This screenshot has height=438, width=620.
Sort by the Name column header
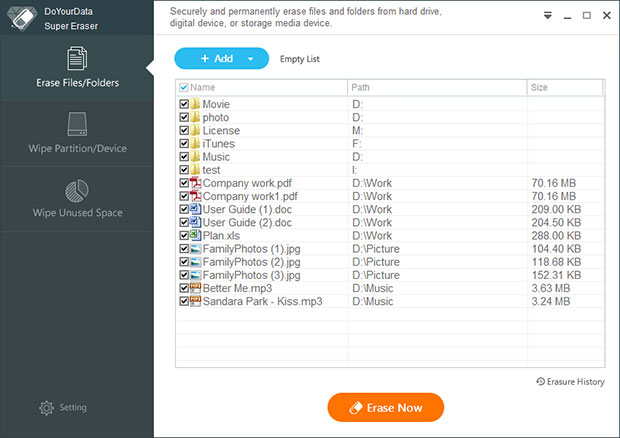[262, 87]
